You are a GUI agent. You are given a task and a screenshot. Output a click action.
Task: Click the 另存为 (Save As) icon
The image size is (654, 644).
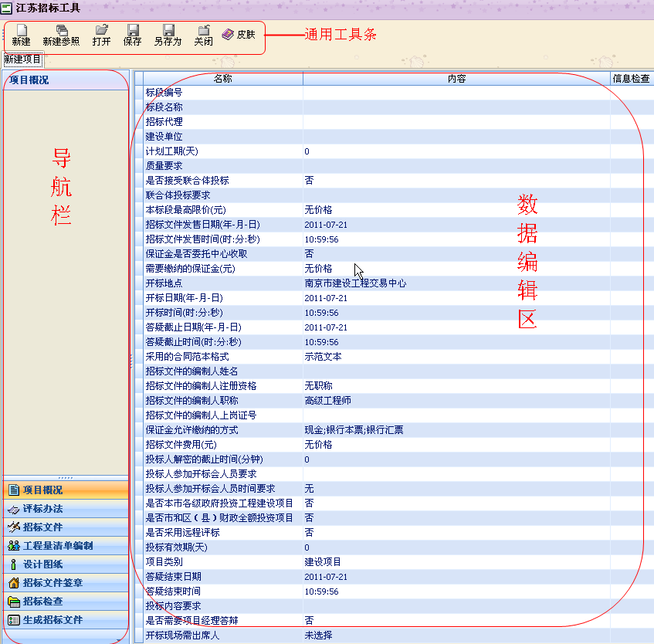168,30
